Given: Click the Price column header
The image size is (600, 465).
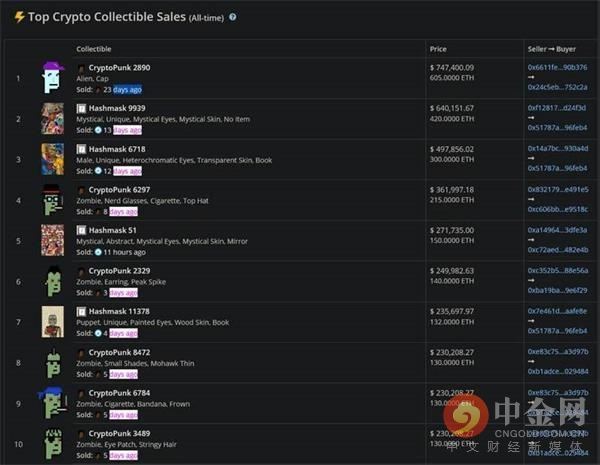Looking at the screenshot, I should [x=438, y=49].
